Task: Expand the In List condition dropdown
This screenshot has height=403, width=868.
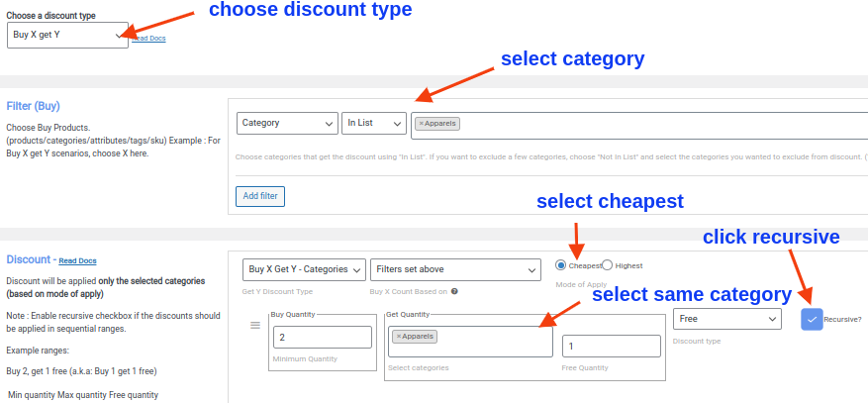Action: pos(373,124)
